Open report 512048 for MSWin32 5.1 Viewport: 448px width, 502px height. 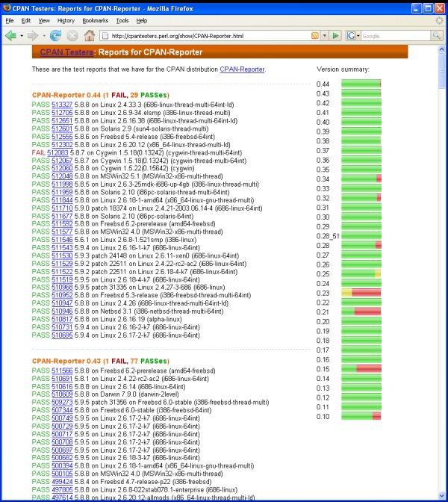(x=62, y=176)
